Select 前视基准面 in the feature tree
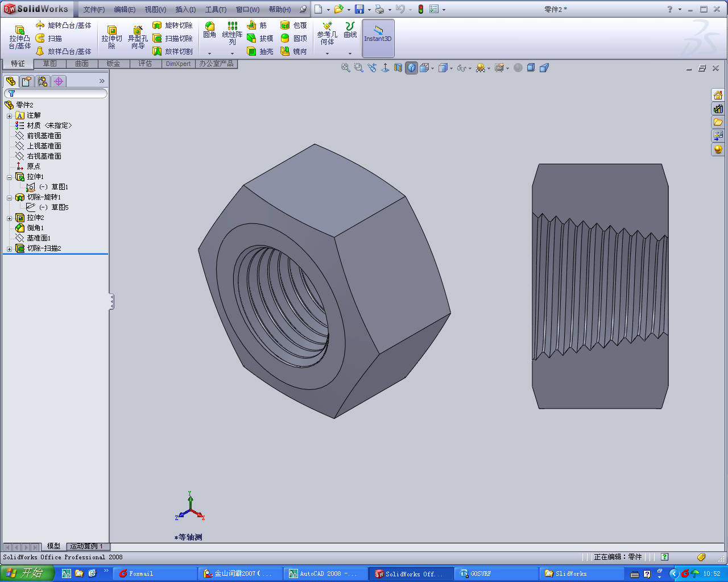The width and height of the screenshot is (728, 582). pos(39,136)
